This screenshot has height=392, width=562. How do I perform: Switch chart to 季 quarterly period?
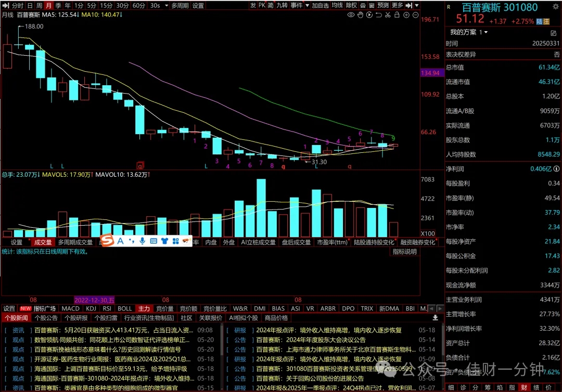[x=58, y=5]
